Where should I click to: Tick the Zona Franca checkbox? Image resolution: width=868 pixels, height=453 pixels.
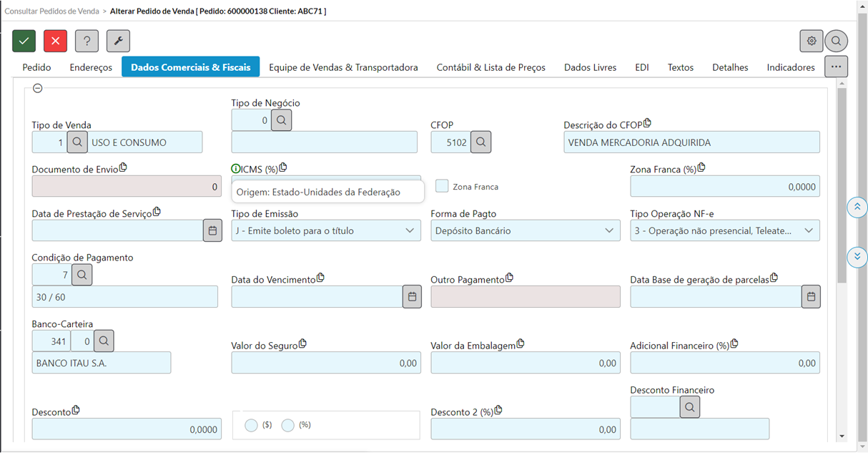click(x=442, y=186)
